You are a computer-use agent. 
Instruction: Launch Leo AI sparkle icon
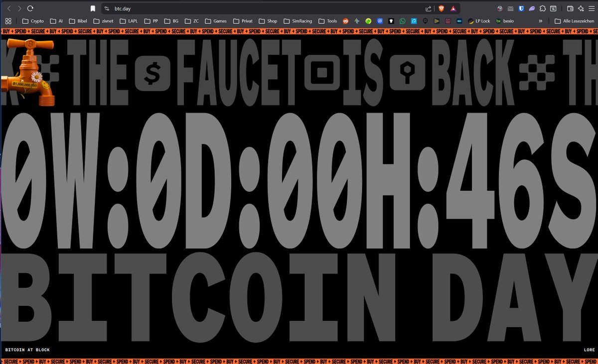coord(581,8)
